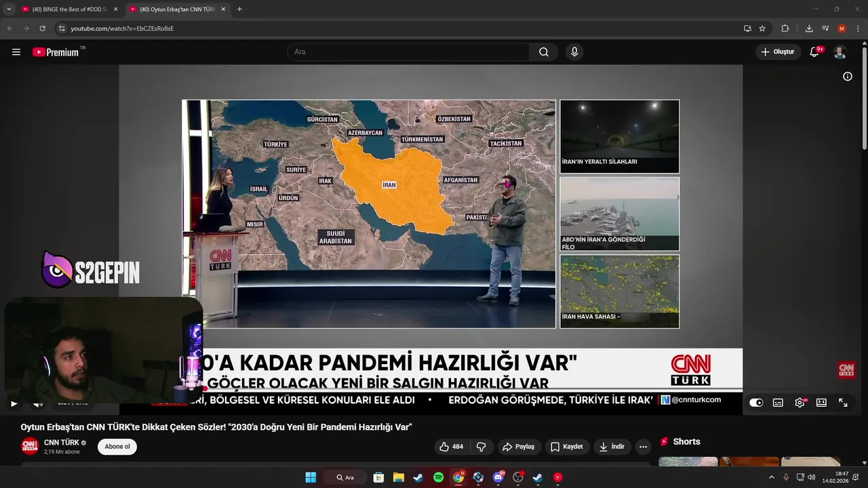Open media control toolbar icon

click(825, 28)
